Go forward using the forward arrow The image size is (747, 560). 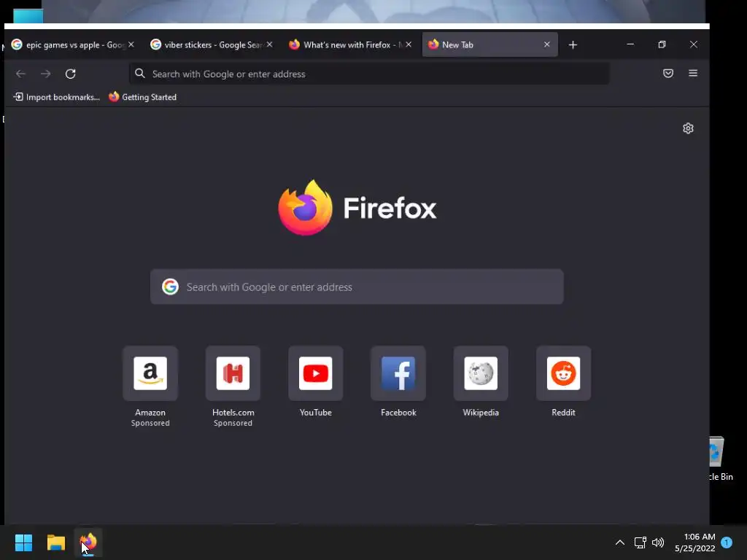pos(46,74)
